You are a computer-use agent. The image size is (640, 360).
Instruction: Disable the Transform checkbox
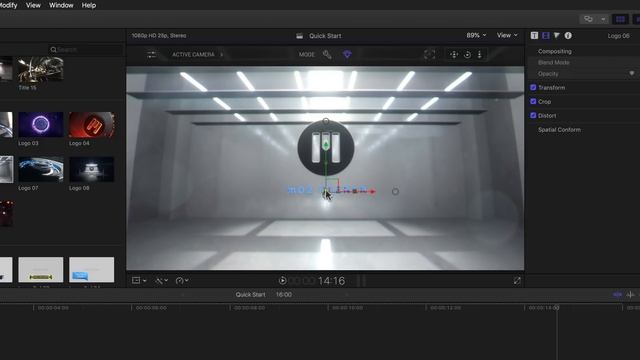tap(533, 87)
